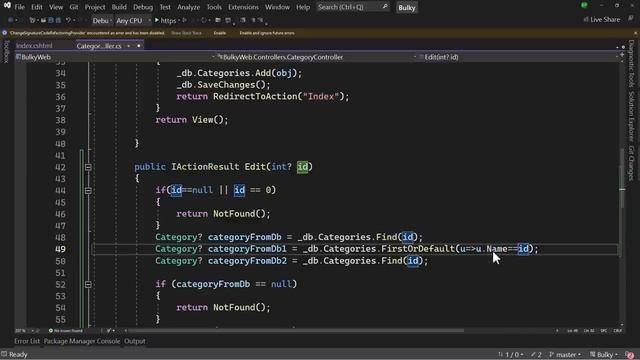Click the Navigate Backward toolbar icon
This screenshot has width=640, height=360.
coord(11,20)
